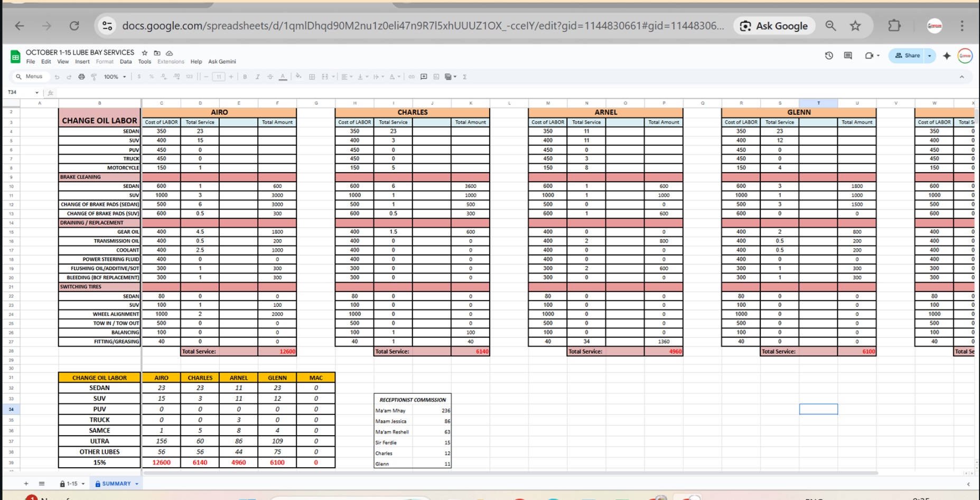The image size is (980, 500).
Task: Open the fill color bucket
Action: coord(298,77)
